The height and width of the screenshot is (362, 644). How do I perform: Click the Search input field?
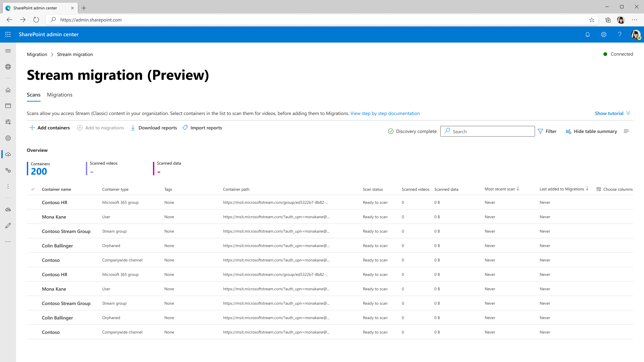click(487, 131)
